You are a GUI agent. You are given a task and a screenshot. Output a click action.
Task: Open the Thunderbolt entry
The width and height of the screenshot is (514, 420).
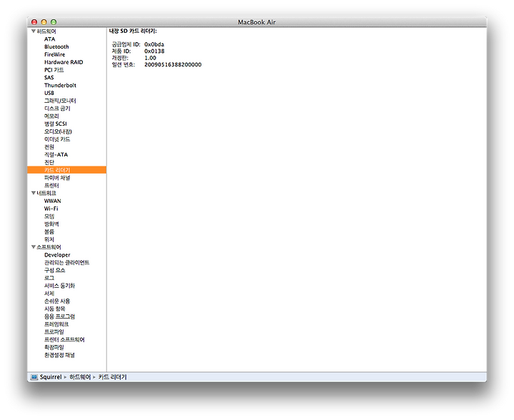pyautogui.click(x=60, y=85)
